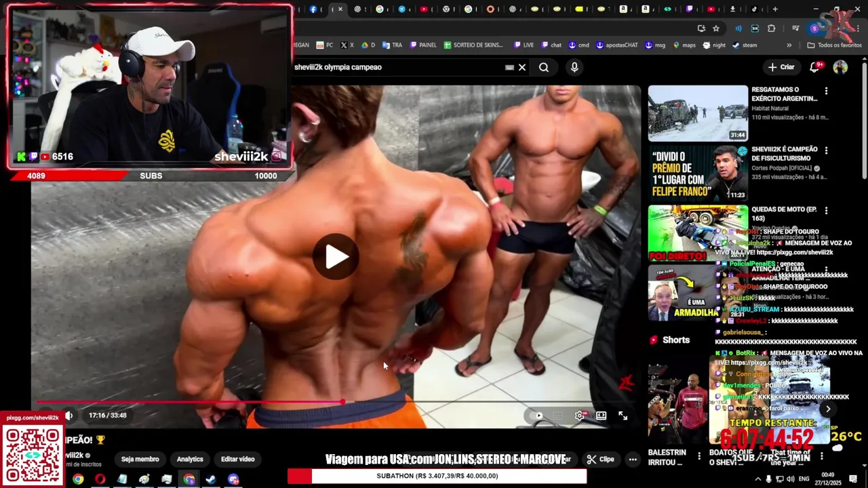Start voice search with the microphone
Viewport: 868px width, 488px height.
click(574, 67)
